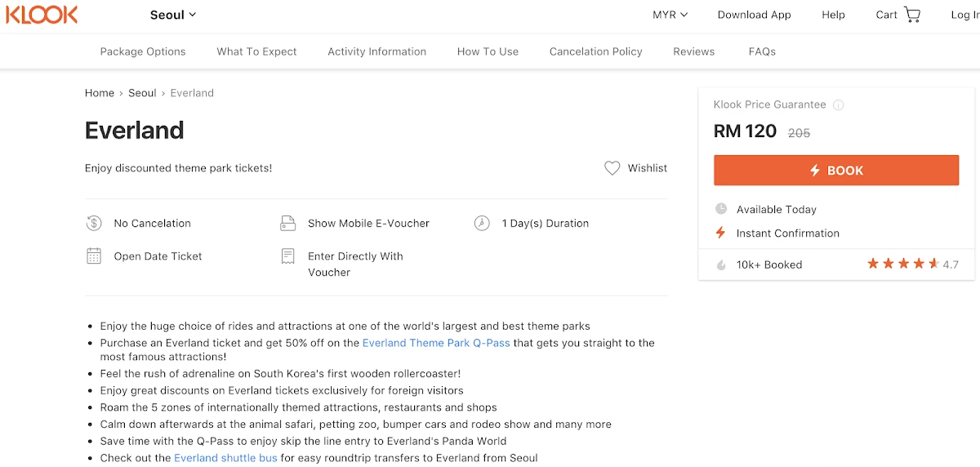The width and height of the screenshot is (980, 467).
Task: Click the 1 Day(s) Duration clock icon
Action: [482, 223]
